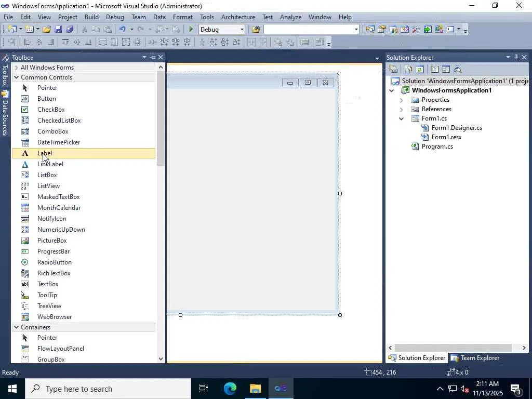Save the current file with the floppy icon

tap(58, 30)
